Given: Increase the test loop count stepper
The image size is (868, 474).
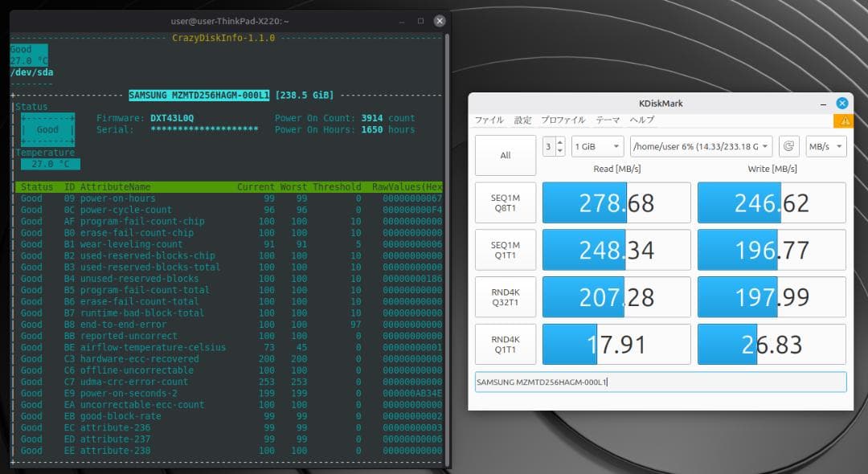Looking at the screenshot, I should (560, 142).
